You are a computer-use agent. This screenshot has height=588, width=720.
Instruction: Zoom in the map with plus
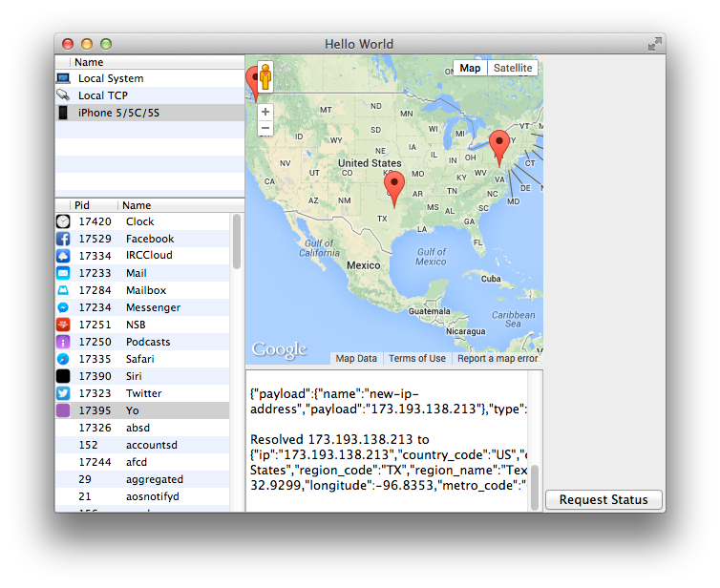pos(265,112)
